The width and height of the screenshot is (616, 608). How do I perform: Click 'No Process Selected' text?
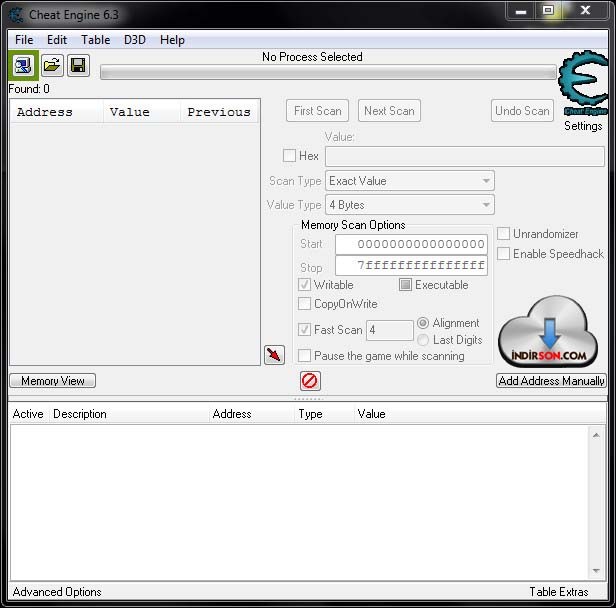coord(312,57)
